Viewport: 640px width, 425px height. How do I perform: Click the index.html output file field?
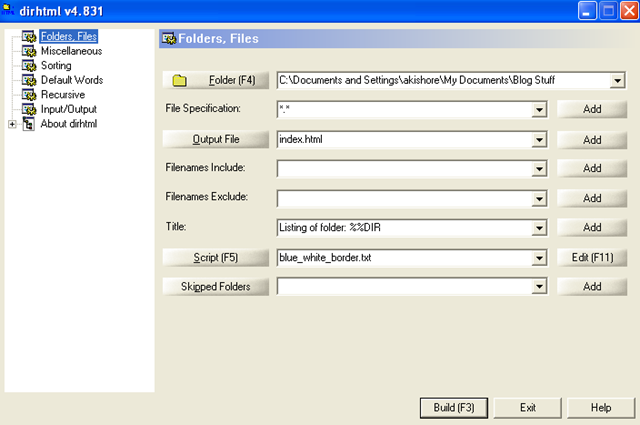404,140
